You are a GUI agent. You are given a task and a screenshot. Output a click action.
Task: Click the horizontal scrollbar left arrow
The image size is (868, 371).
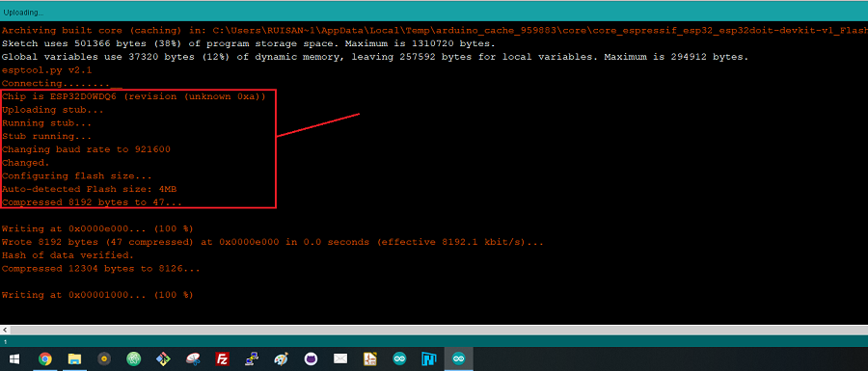click(5, 330)
